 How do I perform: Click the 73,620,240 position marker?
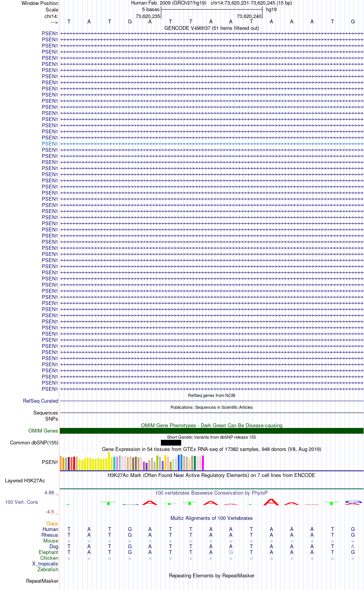[x=249, y=16]
